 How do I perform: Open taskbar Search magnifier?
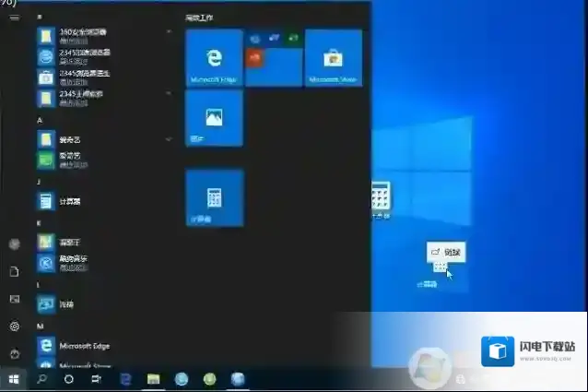tap(41, 379)
